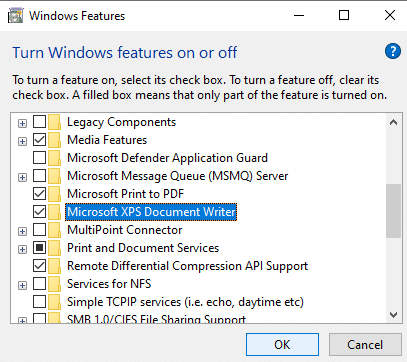Select the Services for NFS label

point(109,284)
